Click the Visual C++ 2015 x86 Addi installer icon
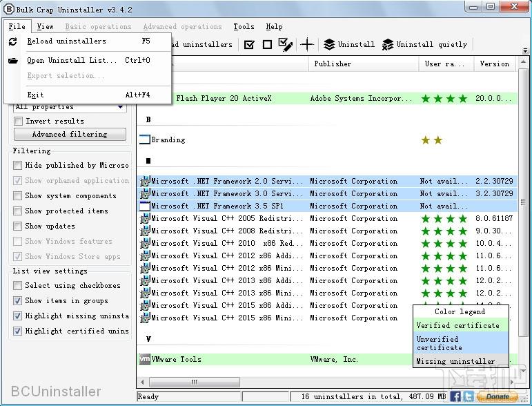The width and height of the screenshot is (532, 406). (145, 305)
